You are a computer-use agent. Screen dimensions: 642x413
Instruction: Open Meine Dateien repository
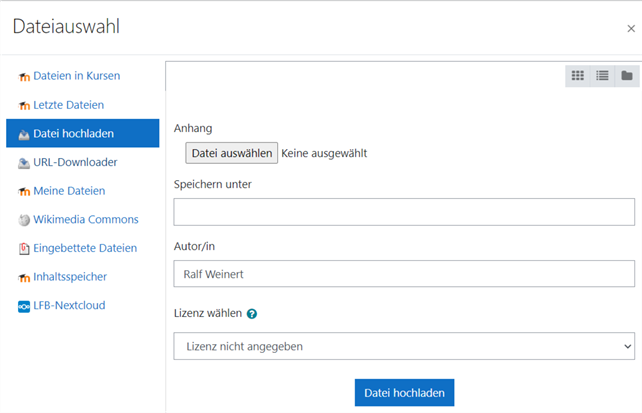[x=68, y=191]
